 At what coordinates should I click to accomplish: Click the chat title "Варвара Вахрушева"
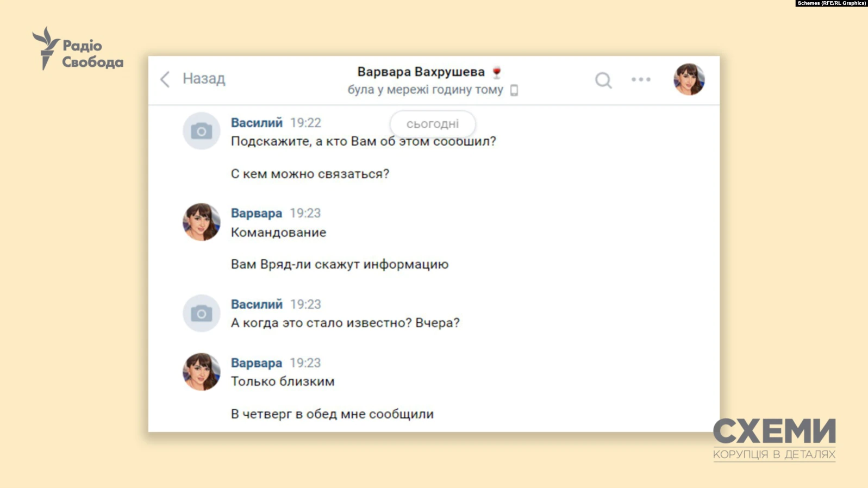421,72
